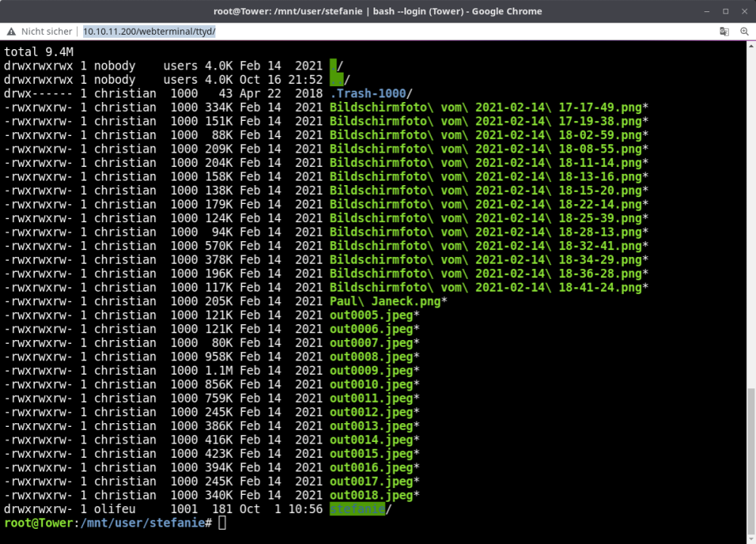Click the total 9.4M line
756x544 pixels.
pos(39,52)
